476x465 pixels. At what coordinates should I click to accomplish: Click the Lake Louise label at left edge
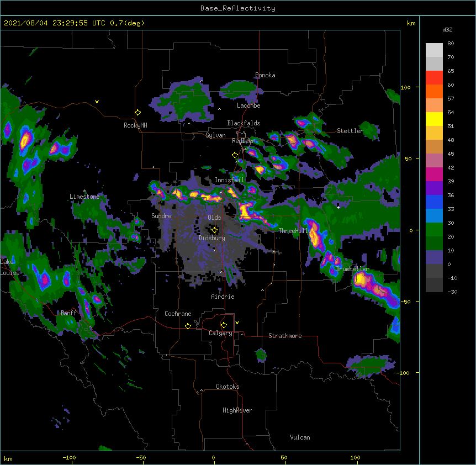pos(10,267)
